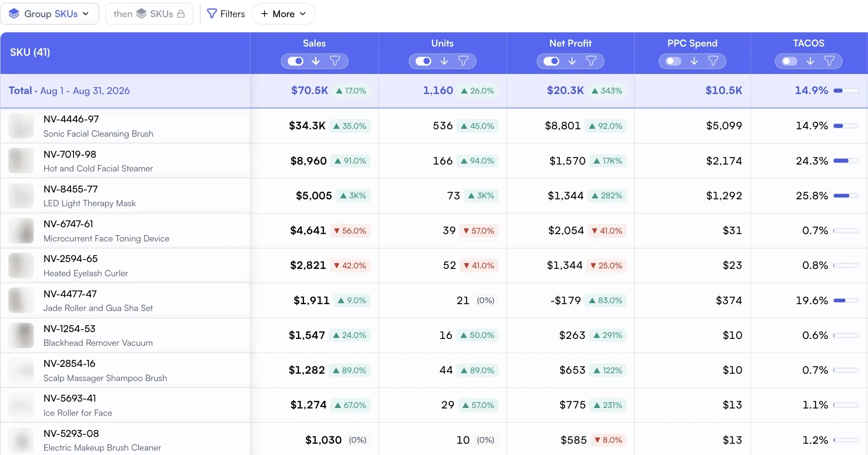Click the Jade Roller and Gua Sha Set name

pos(98,308)
